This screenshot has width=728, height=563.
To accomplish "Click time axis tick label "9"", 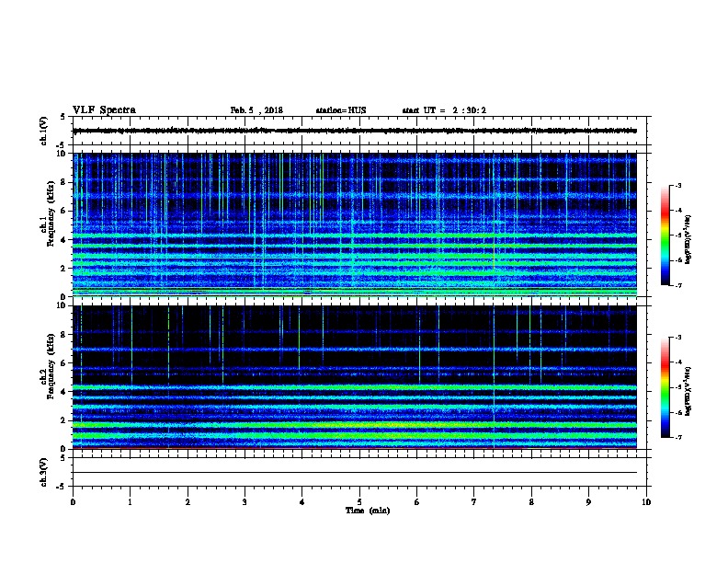I will click(x=588, y=502).
